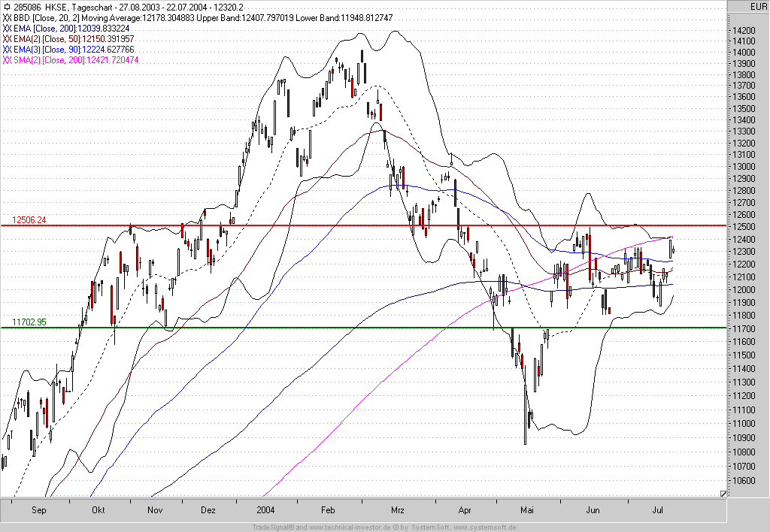Click the 'Nov' label on time axis
Image resolution: width=770 pixels, height=532 pixels.
(155, 510)
